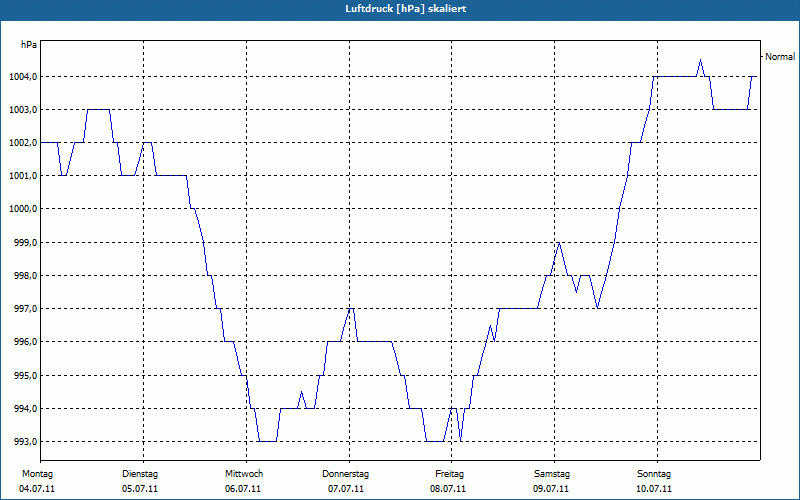
Task: Click the 995,0 y-axis value
Action: (24, 376)
